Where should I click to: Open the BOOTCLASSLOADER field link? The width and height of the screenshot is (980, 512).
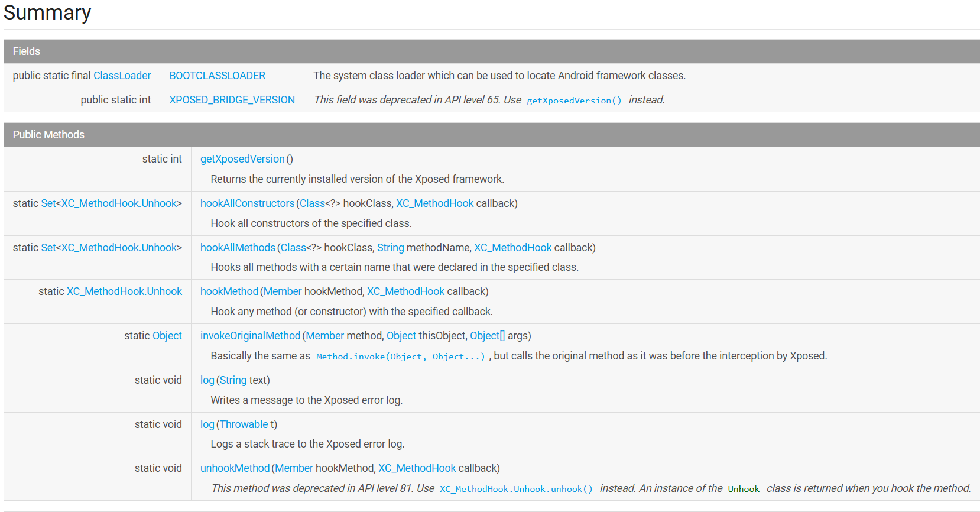pyautogui.click(x=217, y=76)
